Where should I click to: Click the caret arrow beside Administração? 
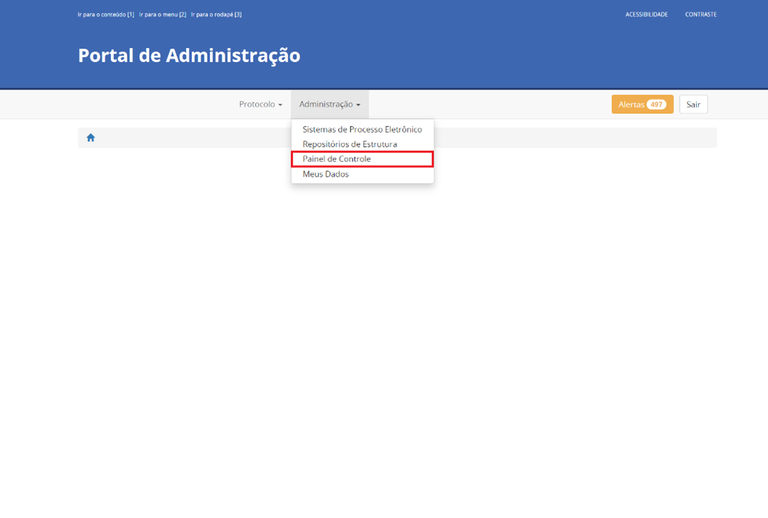click(358, 105)
